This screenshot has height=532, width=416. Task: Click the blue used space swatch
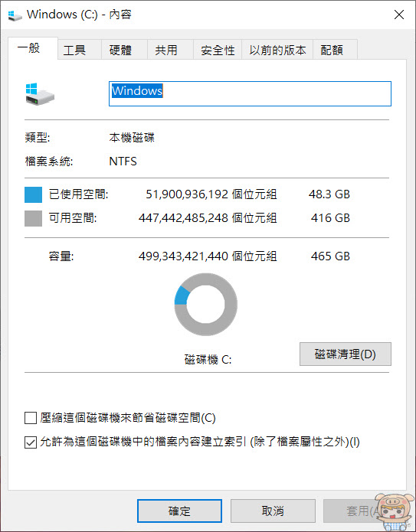pyautogui.click(x=33, y=194)
